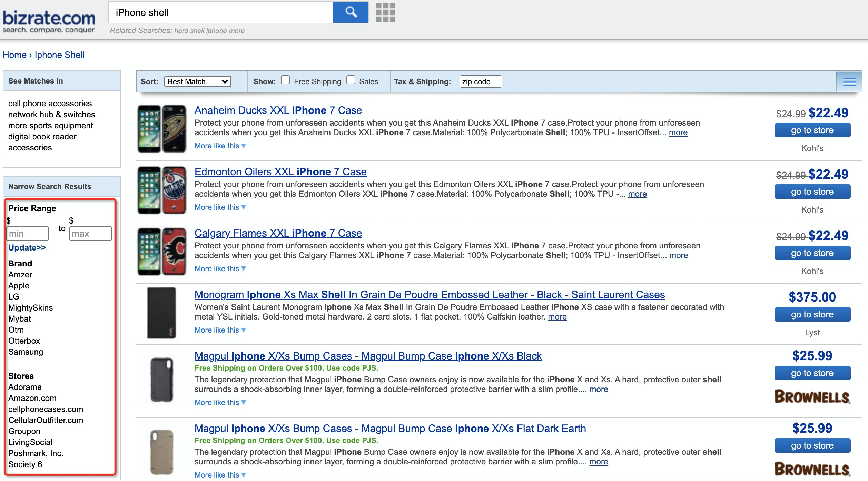Viewport: 868px width, 481px height.
Task: Expand More like this under Anaheim Ducks case
Action: pos(220,146)
